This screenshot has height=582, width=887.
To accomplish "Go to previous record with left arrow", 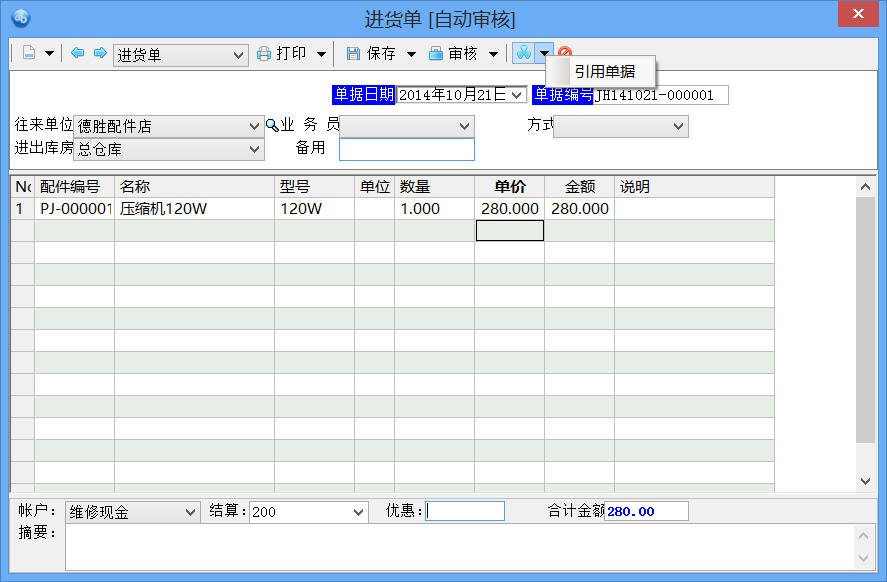I will pos(78,54).
